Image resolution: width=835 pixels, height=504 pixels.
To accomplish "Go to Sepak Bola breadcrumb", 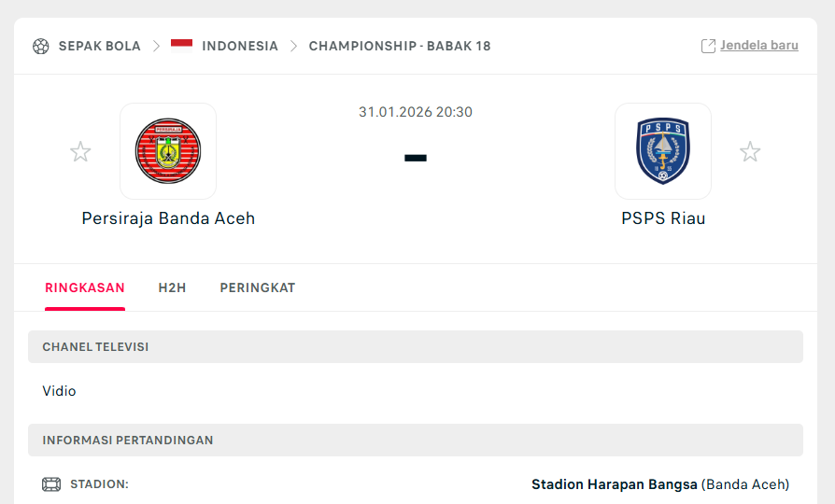I will (99, 46).
